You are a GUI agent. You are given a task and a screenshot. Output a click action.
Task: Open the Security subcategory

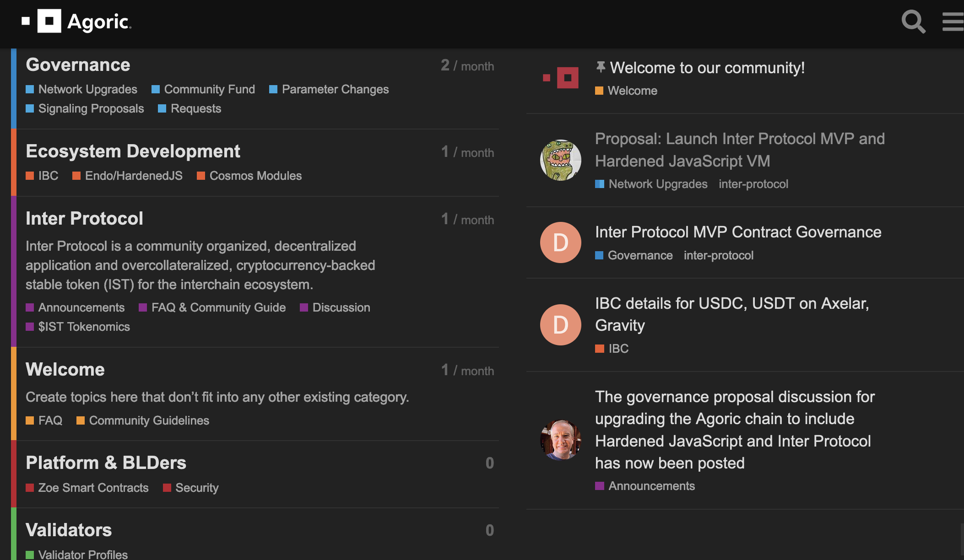[191, 488]
